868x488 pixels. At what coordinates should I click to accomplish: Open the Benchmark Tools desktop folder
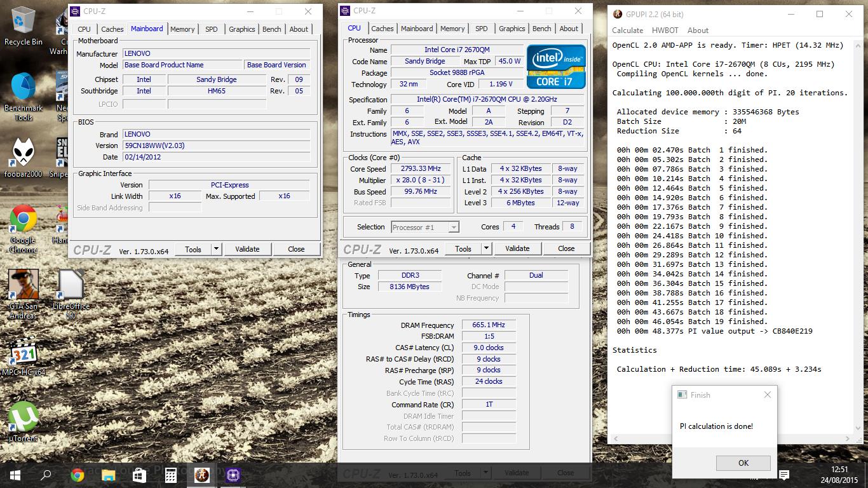pyautogui.click(x=24, y=97)
